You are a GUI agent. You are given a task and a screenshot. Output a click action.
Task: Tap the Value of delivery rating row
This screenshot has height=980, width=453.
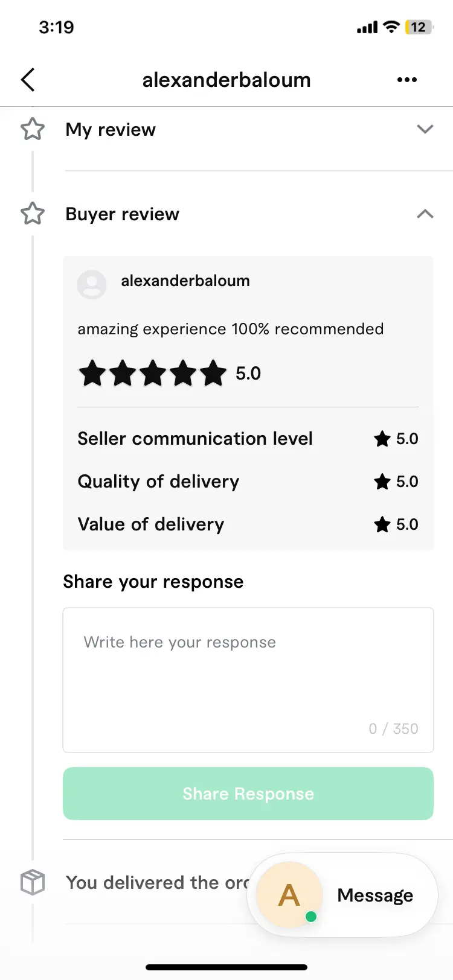point(248,524)
